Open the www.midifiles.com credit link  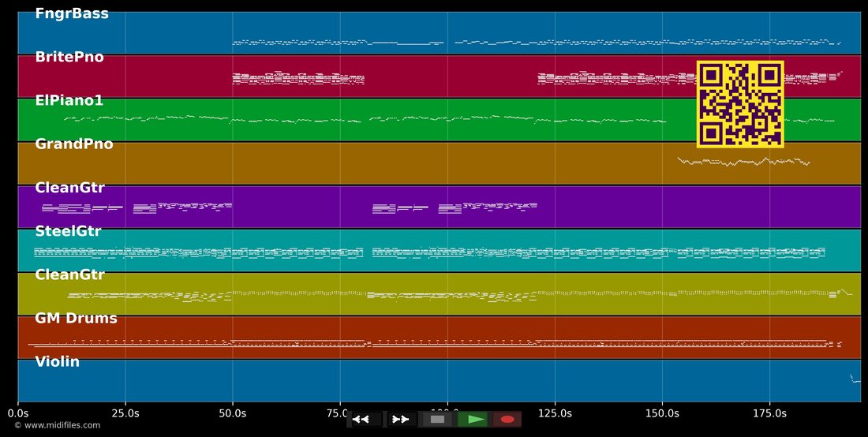58,425
